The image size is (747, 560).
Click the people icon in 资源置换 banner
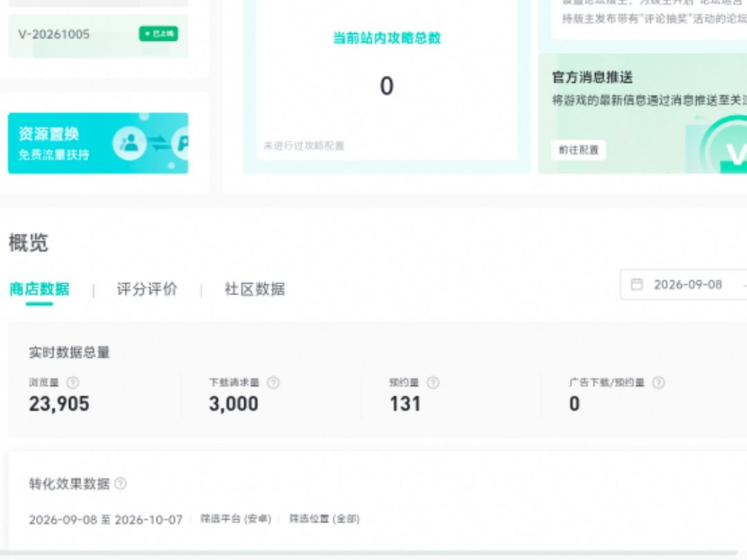129,143
